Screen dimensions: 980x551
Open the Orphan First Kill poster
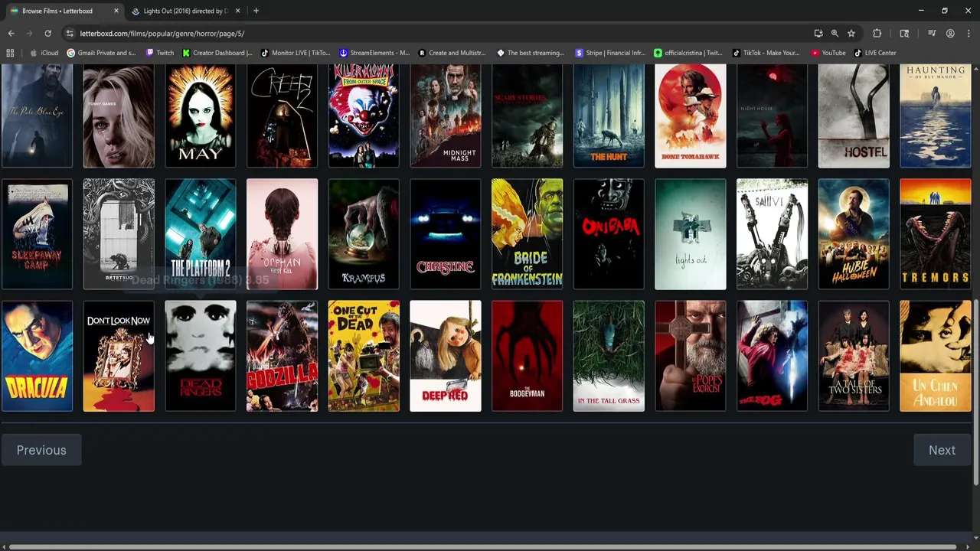click(282, 234)
